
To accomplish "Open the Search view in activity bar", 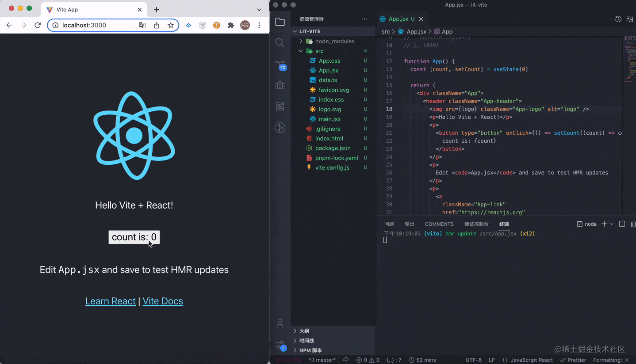I will tap(280, 43).
